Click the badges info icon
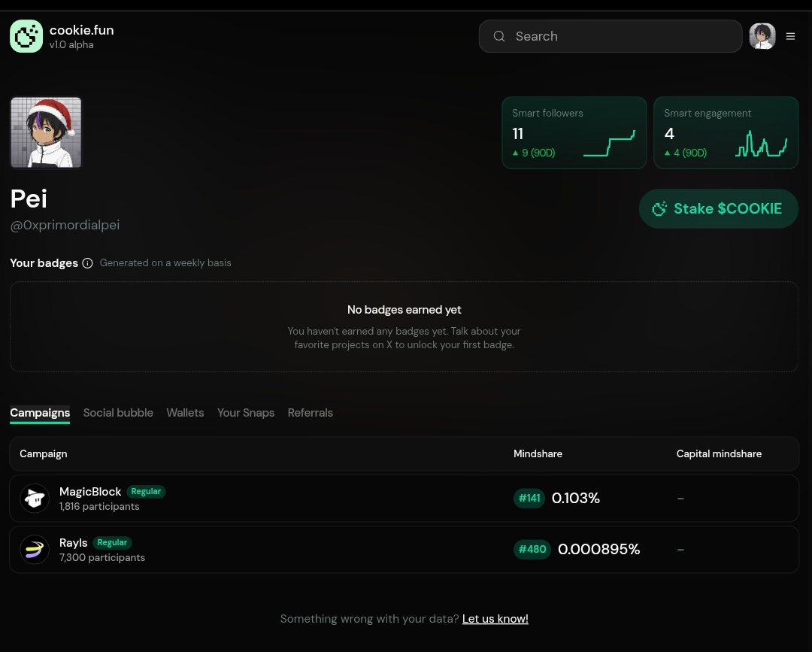Screen dimensions: 812x652 coord(87,263)
